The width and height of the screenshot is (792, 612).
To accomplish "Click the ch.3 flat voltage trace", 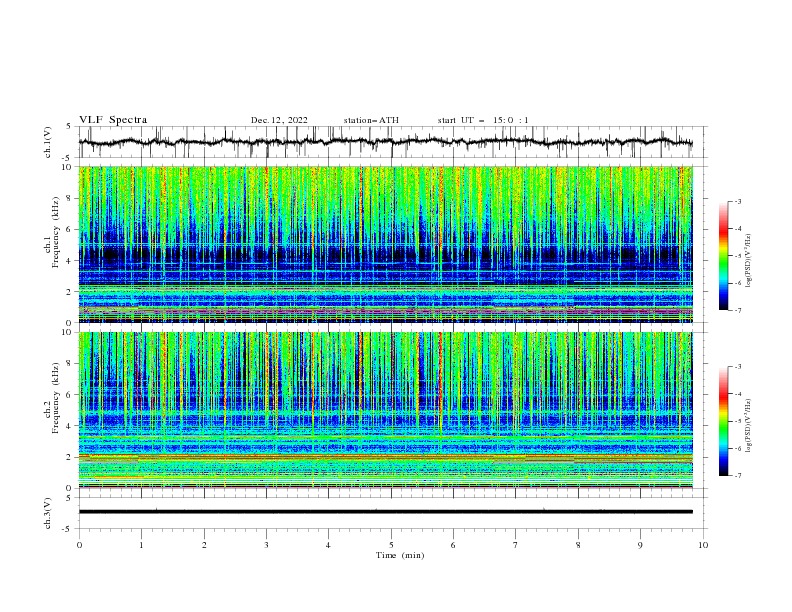I will click(x=385, y=512).
